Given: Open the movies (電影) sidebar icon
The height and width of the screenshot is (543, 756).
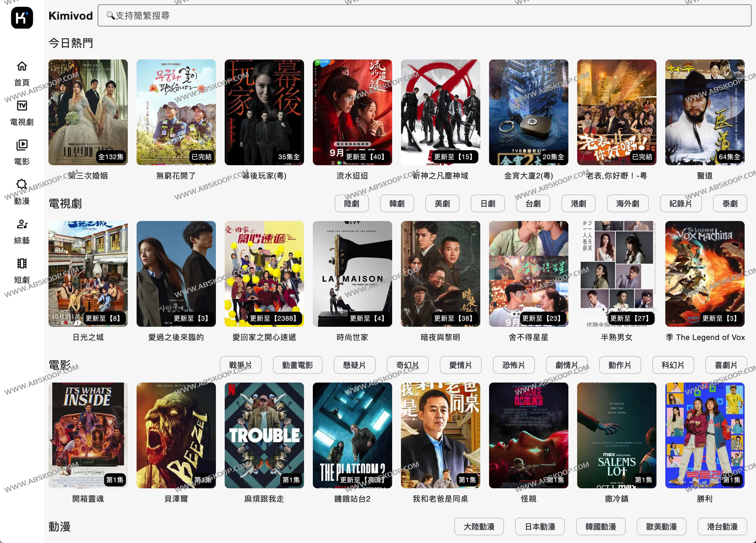Looking at the screenshot, I should click(22, 145).
